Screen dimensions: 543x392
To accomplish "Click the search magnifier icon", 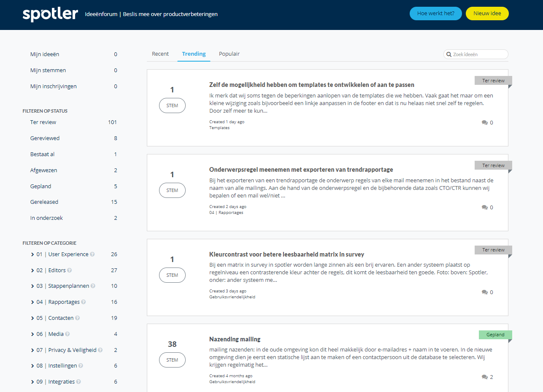I will [449, 54].
